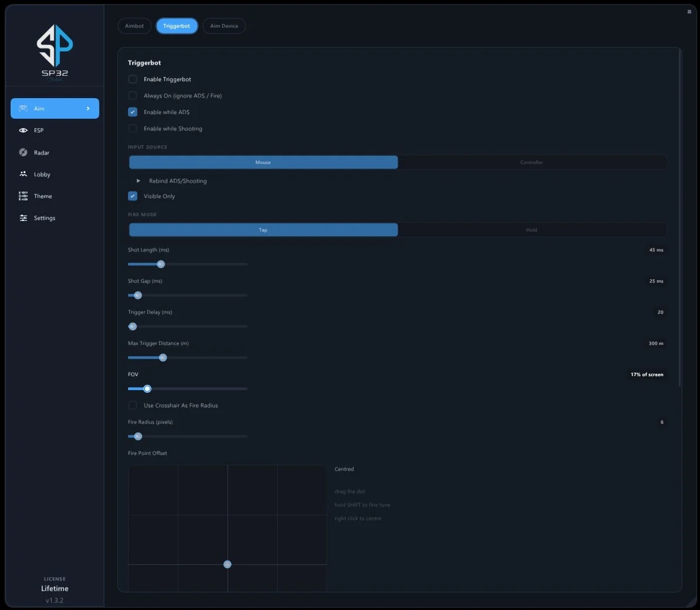Click the Aim controller icon in sidebar
This screenshot has height=610, width=700.
coord(23,108)
